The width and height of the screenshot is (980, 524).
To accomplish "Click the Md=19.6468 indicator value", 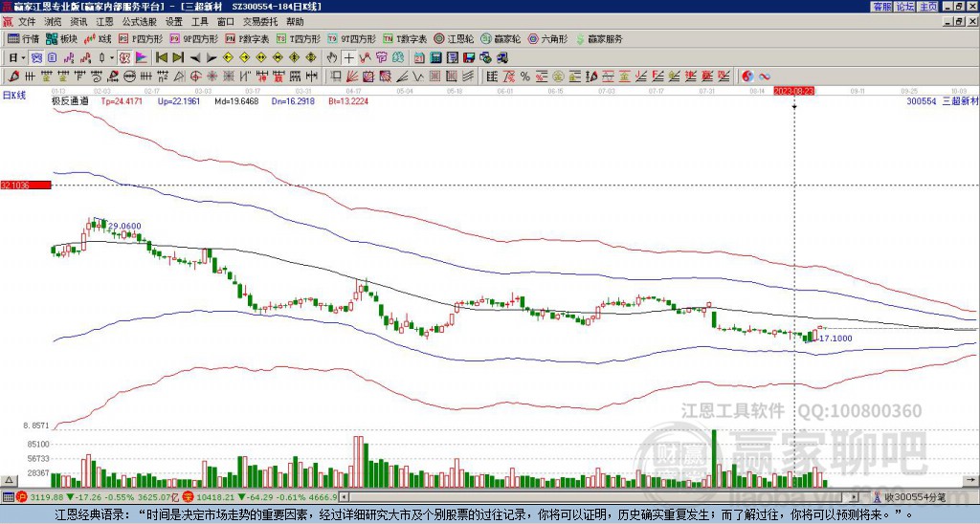I will pyautogui.click(x=236, y=100).
